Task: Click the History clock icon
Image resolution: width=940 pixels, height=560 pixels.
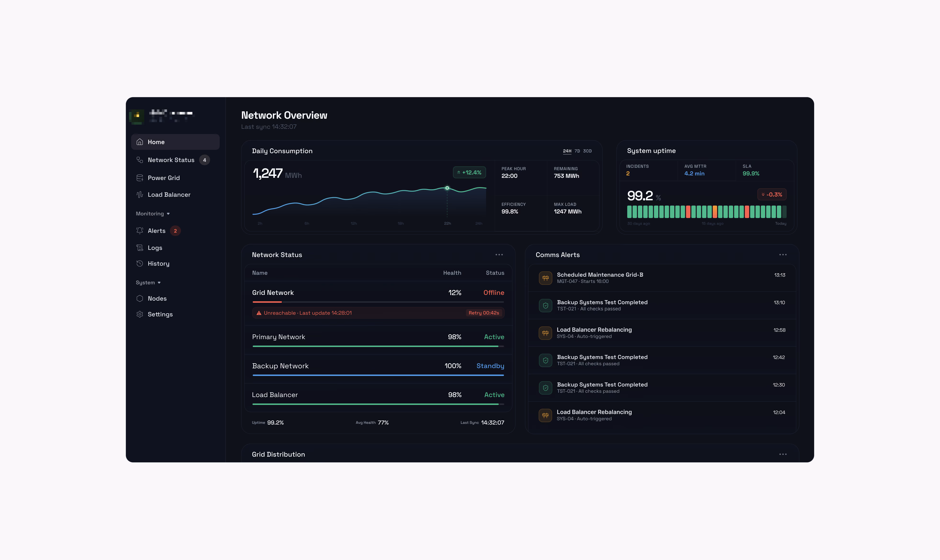Action: [140, 263]
